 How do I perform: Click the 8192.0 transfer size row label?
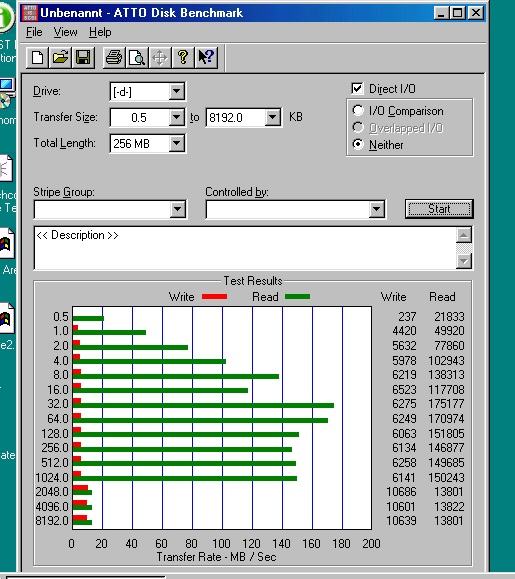tap(52, 521)
